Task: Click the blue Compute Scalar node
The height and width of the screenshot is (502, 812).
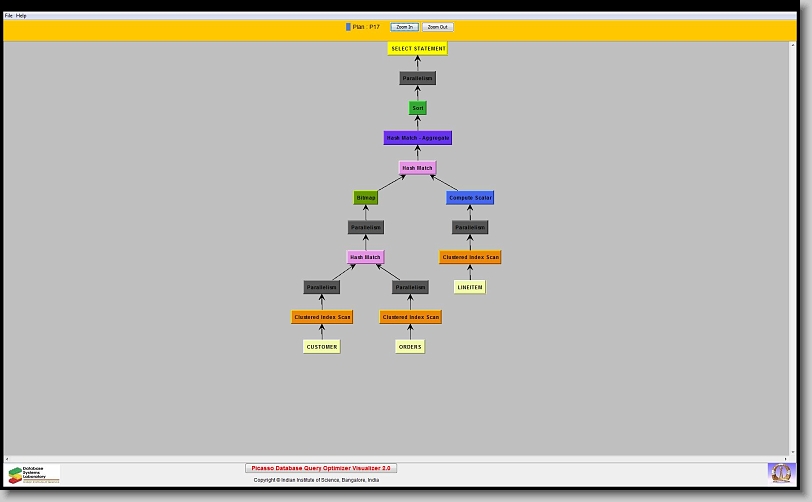Action: [x=469, y=198]
